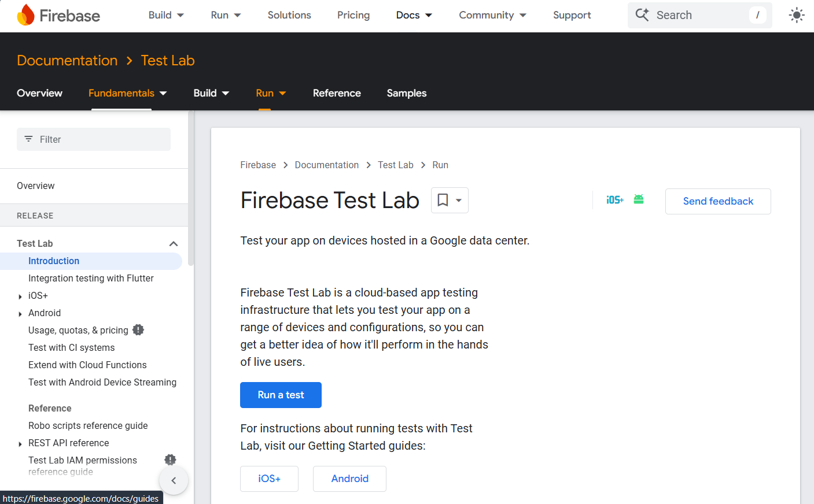Switch to the Samples docs tab
The height and width of the screenshot is (504, 814).
[x=407, y=93]
